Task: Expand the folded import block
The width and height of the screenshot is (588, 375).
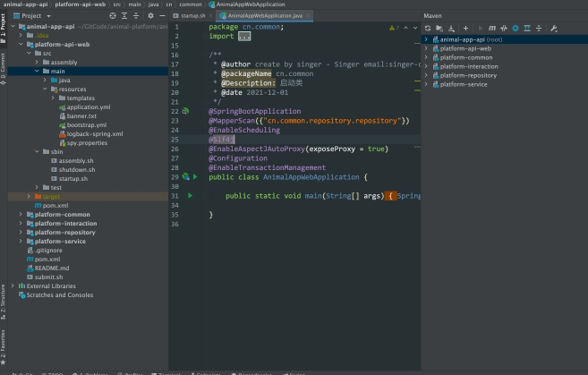Action: click(x=243, y=37)
